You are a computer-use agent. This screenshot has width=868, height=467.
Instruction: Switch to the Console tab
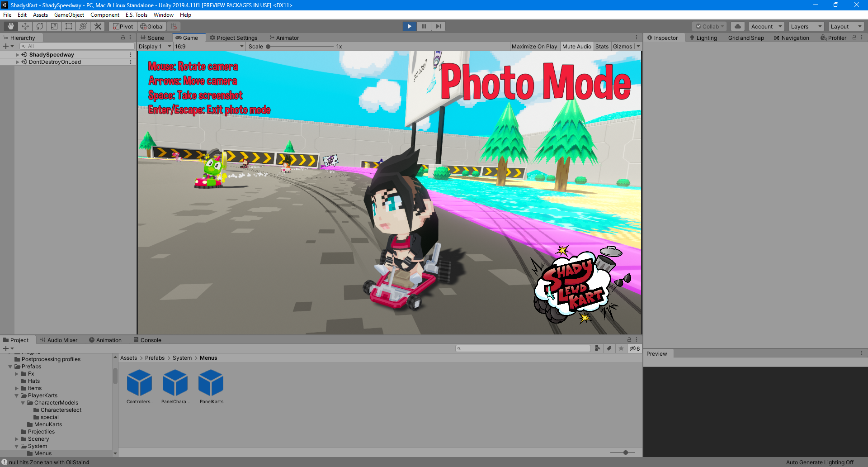[x=147, y=340]
